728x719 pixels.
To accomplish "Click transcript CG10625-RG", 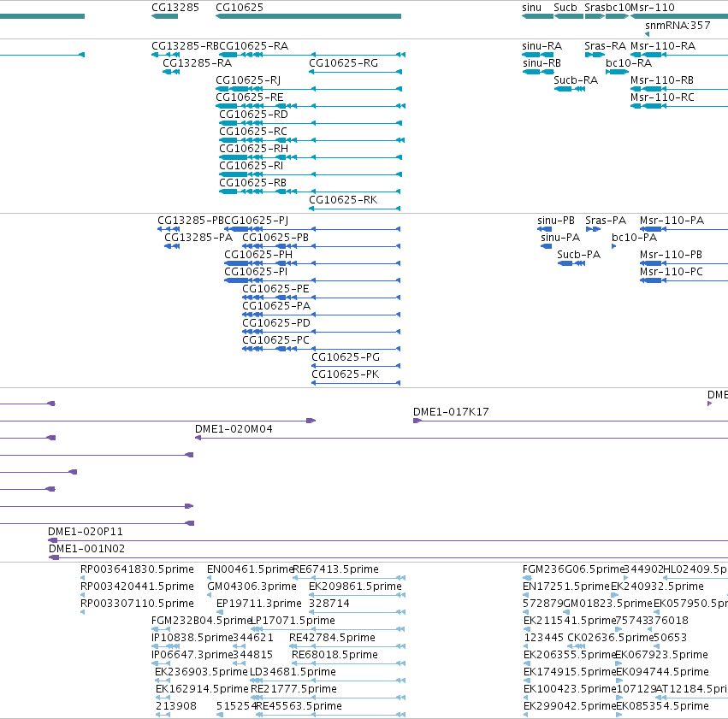I will click(343, 63).
